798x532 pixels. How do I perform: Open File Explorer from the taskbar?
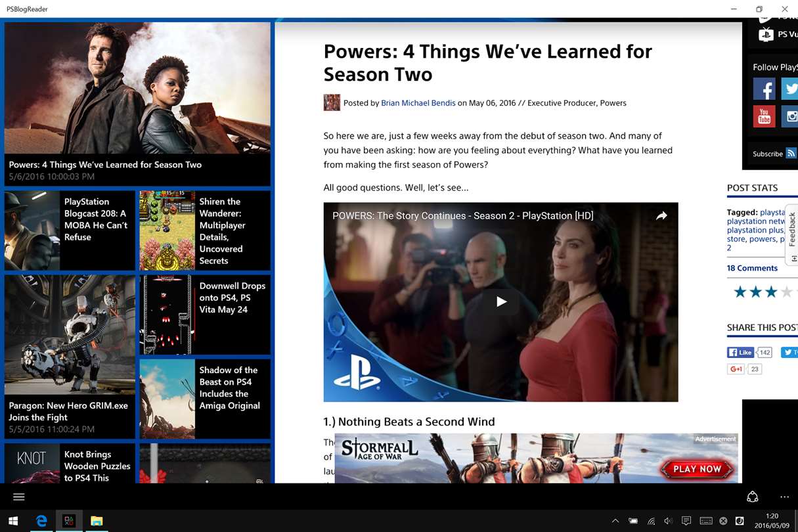coord(97,521)
